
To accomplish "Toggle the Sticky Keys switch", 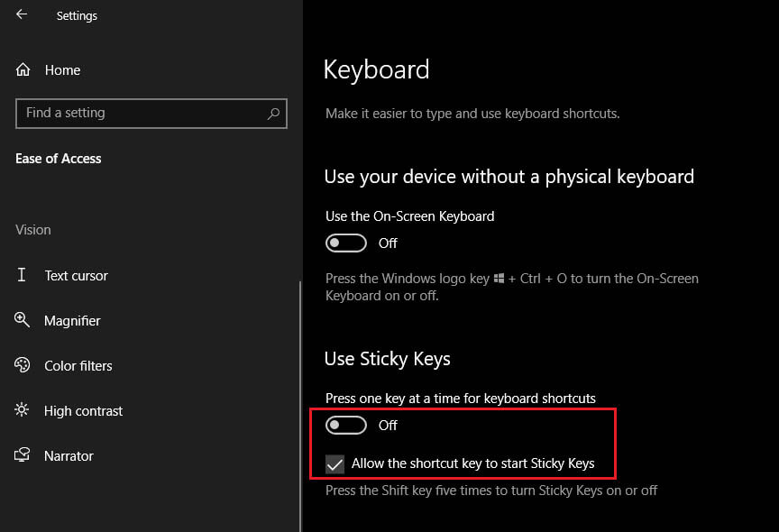I will 346,426.
